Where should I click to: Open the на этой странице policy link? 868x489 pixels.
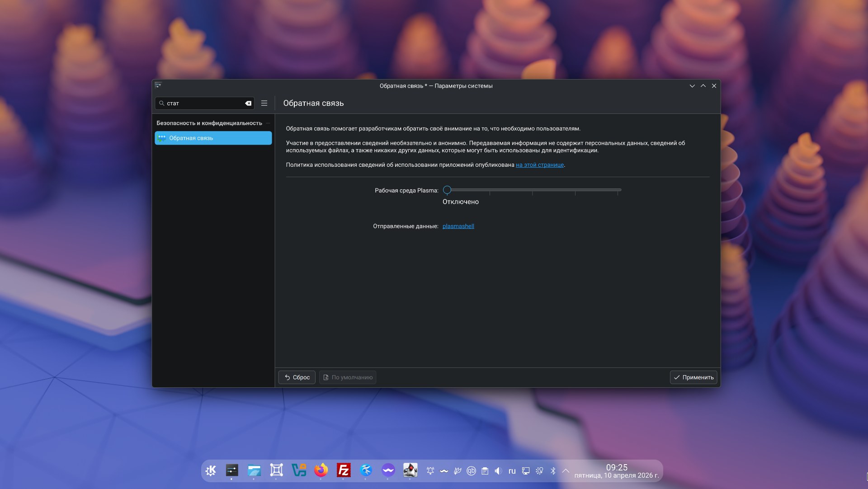tap(539, 165)
